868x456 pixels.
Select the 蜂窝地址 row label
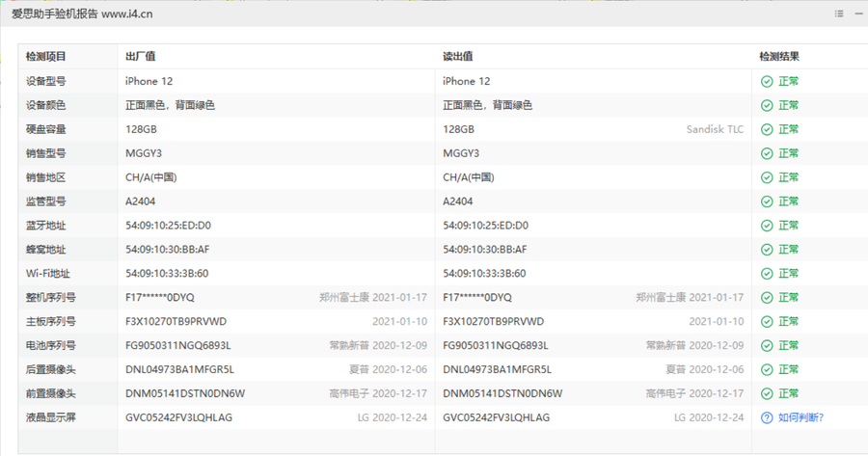coord(46,250)
